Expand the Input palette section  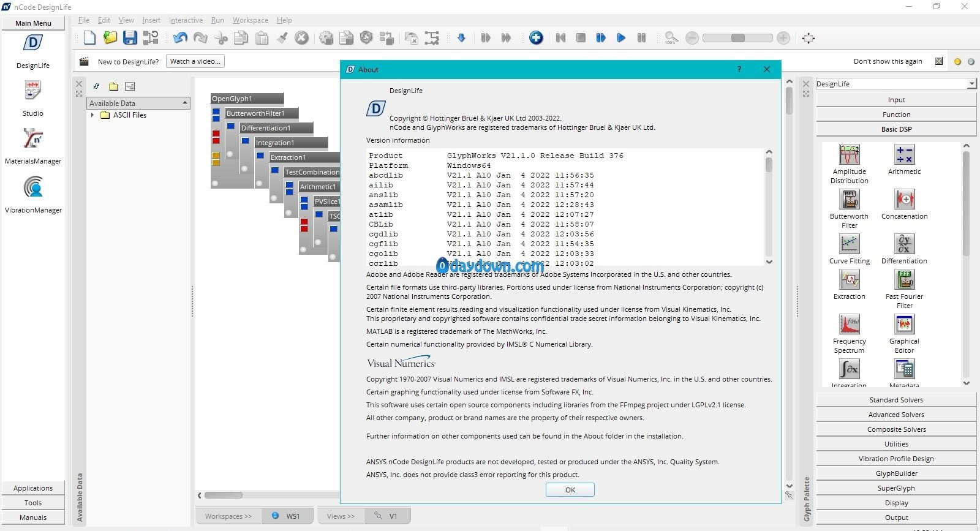pyautogui.click(x=896, y=100)
